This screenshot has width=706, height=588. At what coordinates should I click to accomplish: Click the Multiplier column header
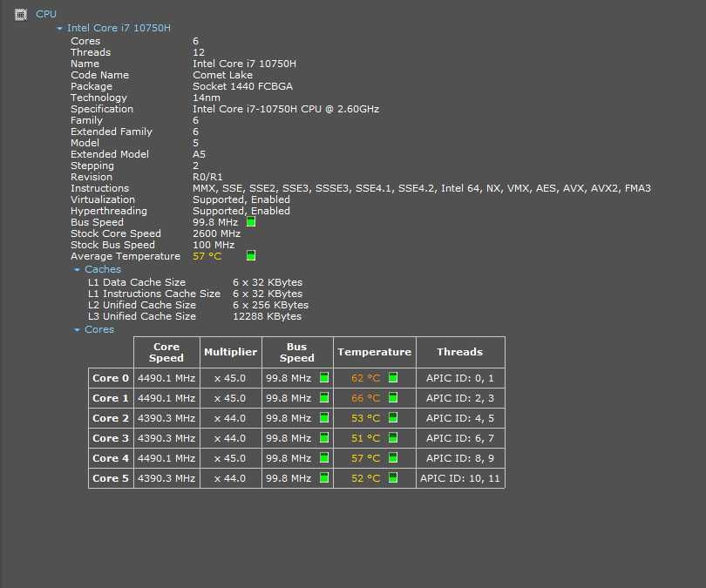pos(230,352)
